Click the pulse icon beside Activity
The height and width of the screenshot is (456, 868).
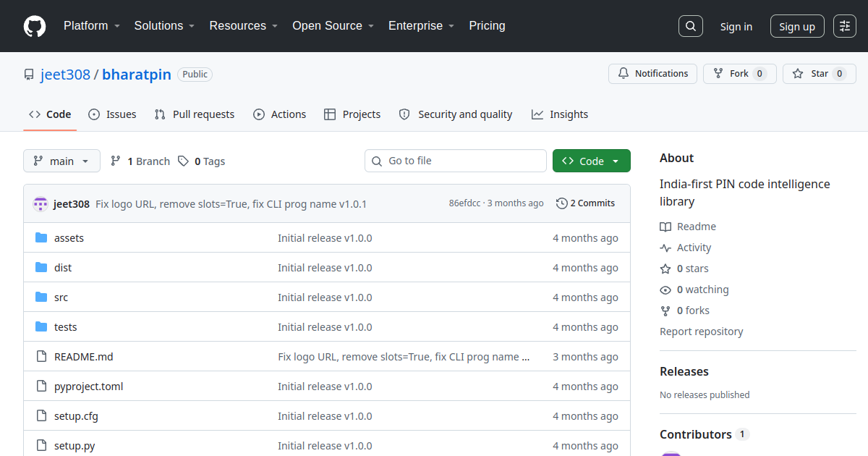[x=665, y=248]
